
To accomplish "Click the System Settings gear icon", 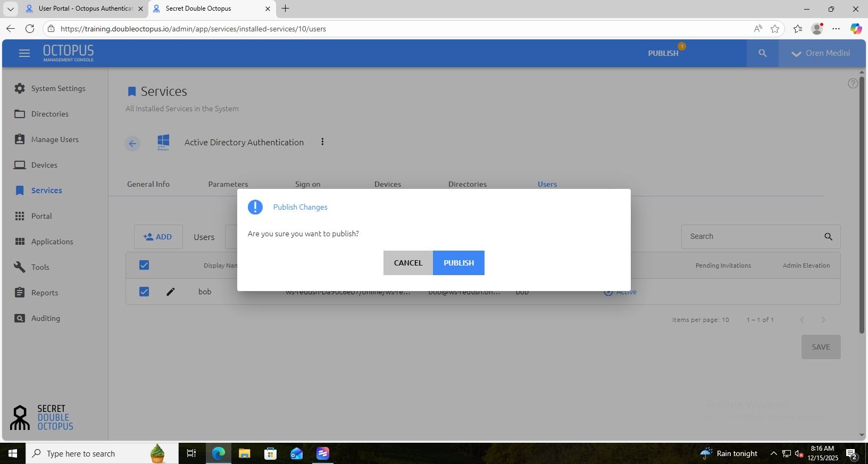I will click(20, 88).
